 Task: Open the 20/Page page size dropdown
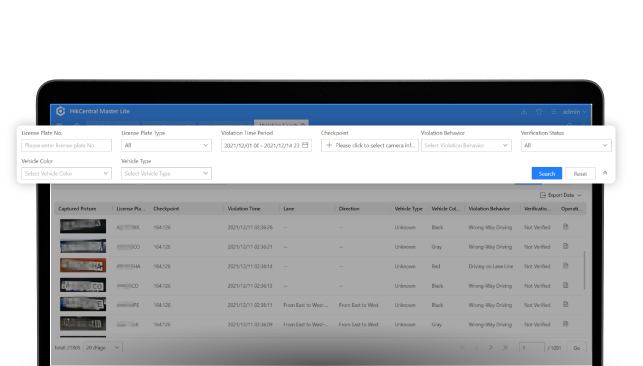coord(103,348)
